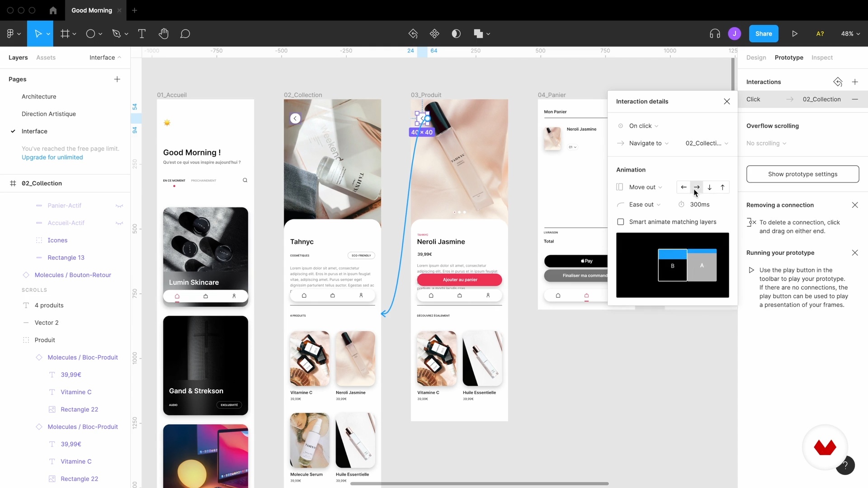Collapse the Interface pages dropdown

click(x=105, y=57)
